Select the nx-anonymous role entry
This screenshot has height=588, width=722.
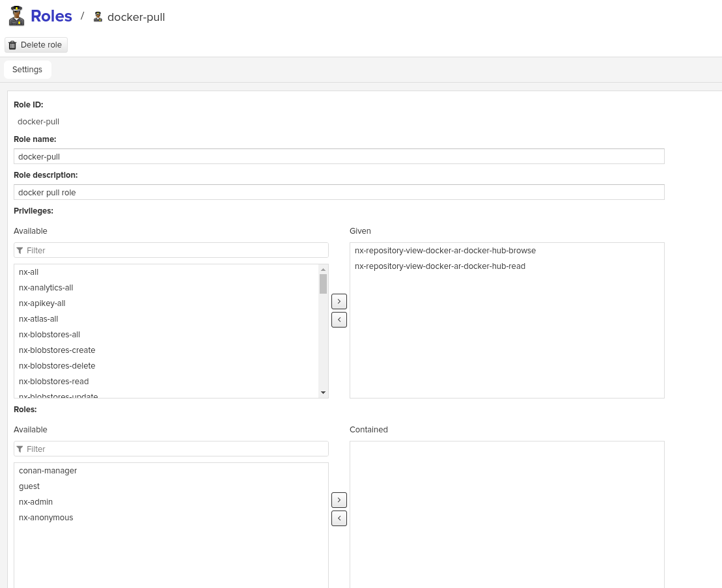click(x=46, y=517)
